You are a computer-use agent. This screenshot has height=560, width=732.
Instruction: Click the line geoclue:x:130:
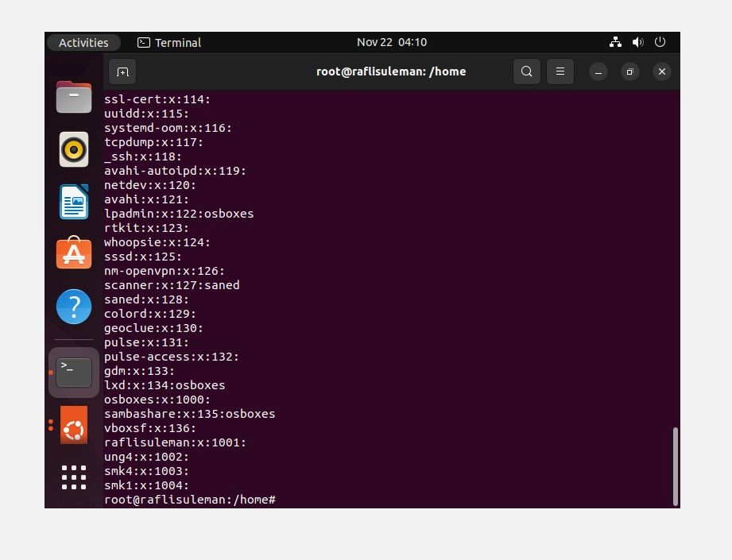[153, 328]
